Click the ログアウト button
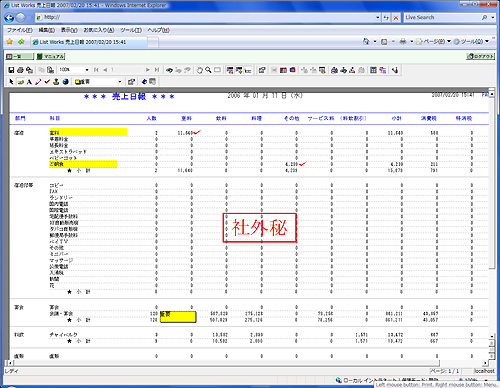 (x=480, y=56)
